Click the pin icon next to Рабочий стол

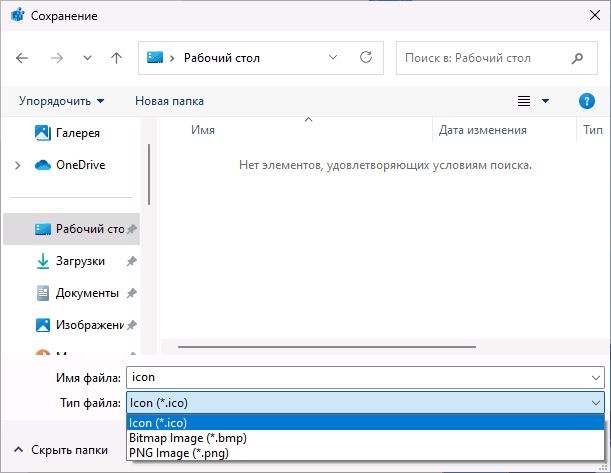(132, 229)
